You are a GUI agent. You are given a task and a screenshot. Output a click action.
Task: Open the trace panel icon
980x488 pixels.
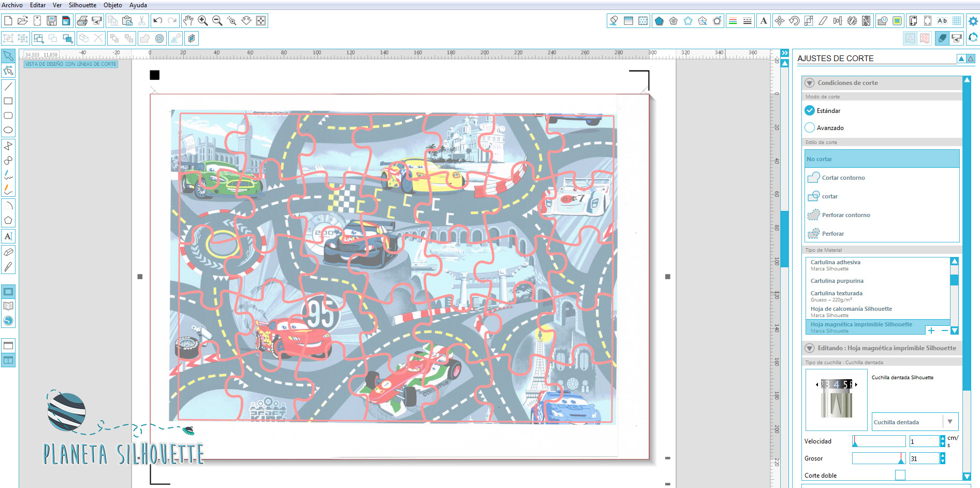point(897,21)
